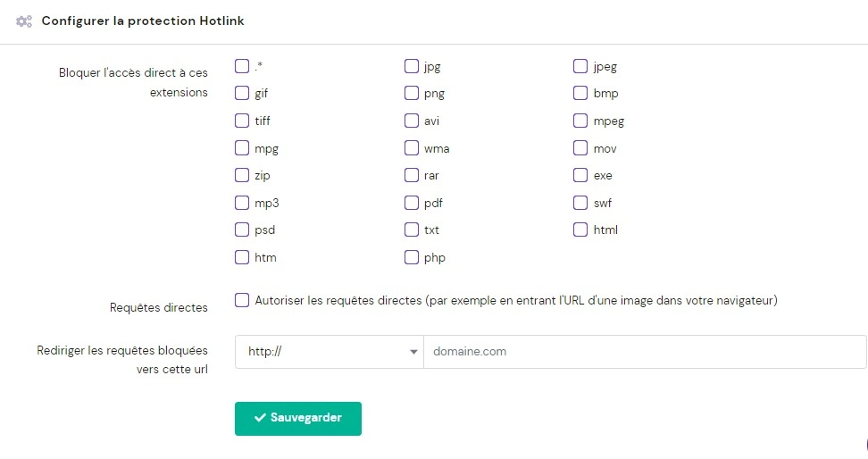Toggle the html extension checkbox
Screen dimensions: 868x459
click(x=580, y=229)
